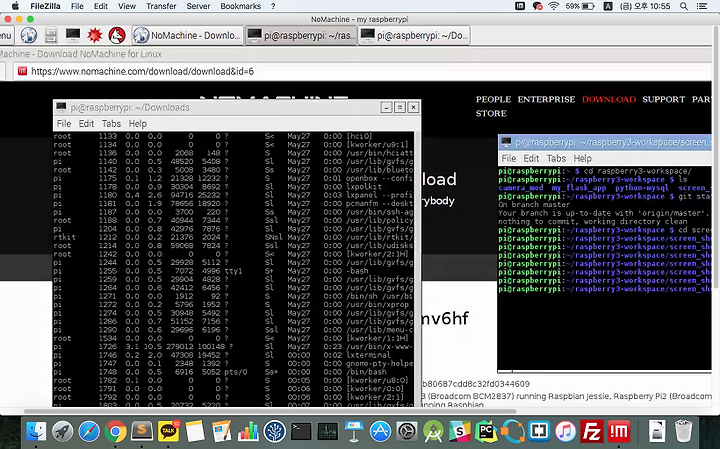Open Transfer menu in macOS menu bar

point(161,6)
